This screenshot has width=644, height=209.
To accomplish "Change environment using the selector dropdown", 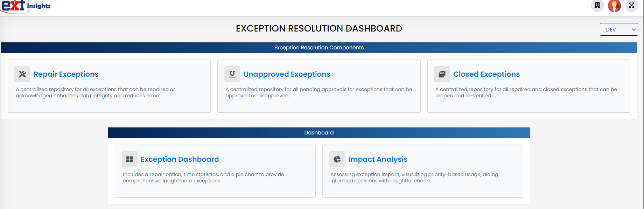I will click(x=619, y=29).
